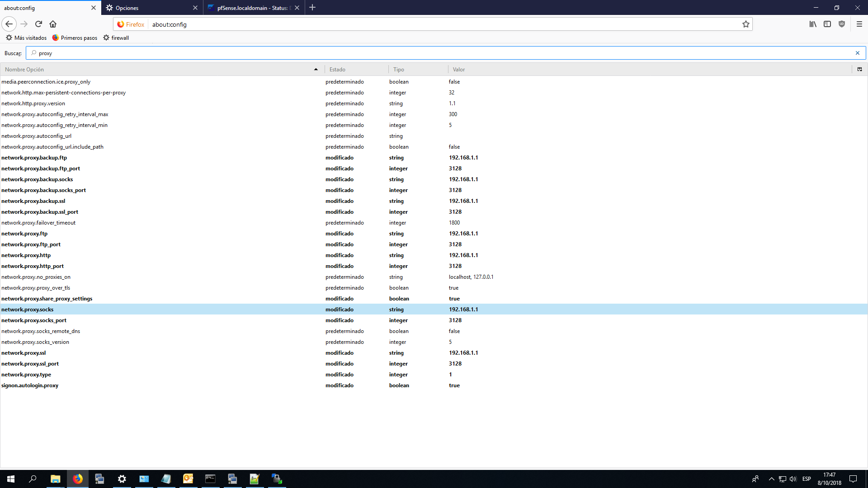Viewport: 868px width, 488px height.
Task: Bookmark this page with star icon
Action: point(745,24)
